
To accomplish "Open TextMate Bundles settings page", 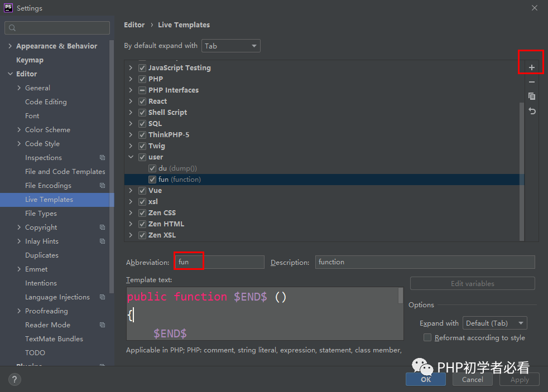I will (x=54, y=339).
